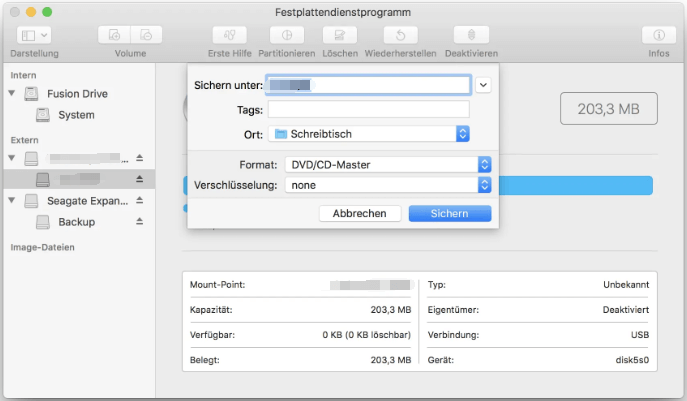Eject the Backup volume
Screen dimensions: 687x401
(139, 221)
